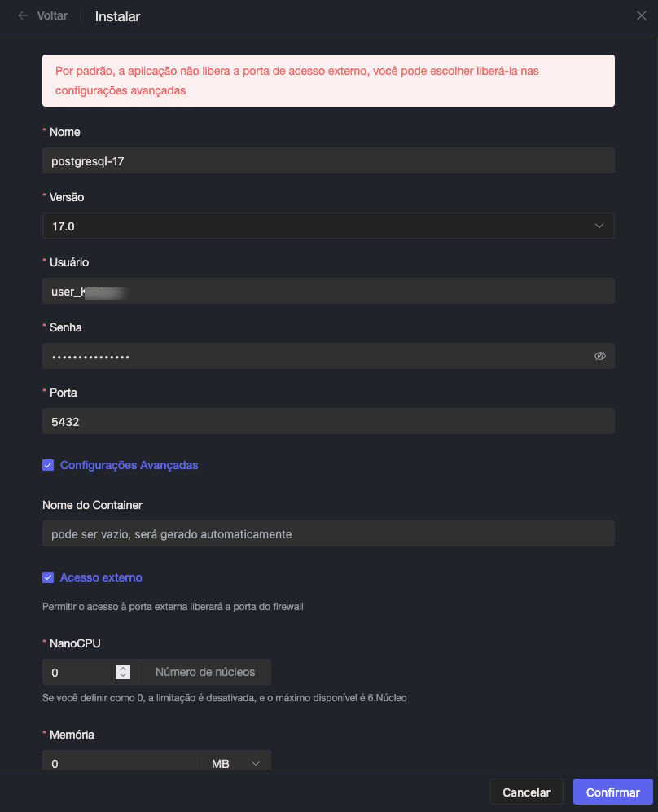Image resolution: width=658 pixels, height=812 pixels.
Task: Click the back arrow icon
Action: [23, 15]
